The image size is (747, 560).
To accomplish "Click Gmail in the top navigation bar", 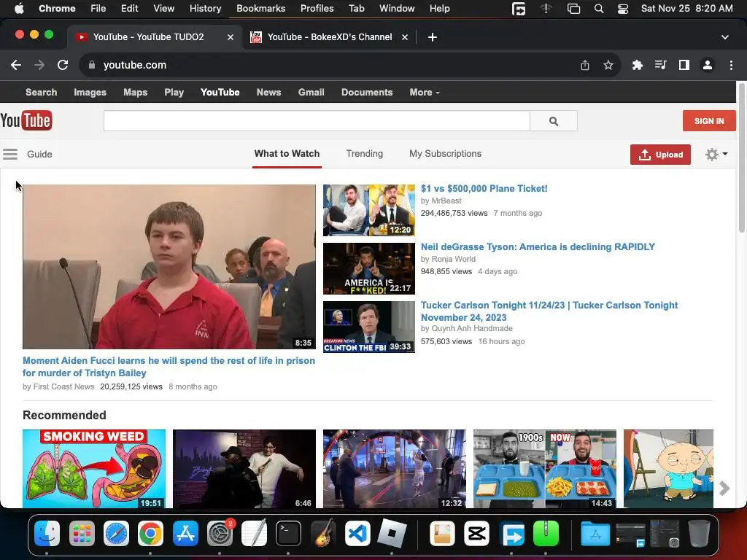I will [x=311, y=93].
